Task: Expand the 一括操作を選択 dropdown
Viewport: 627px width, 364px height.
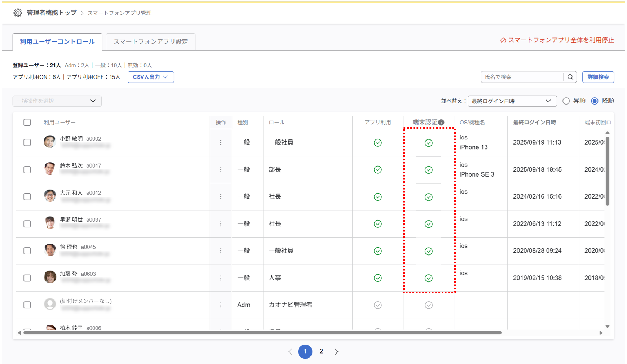Action: click(57, 101)
